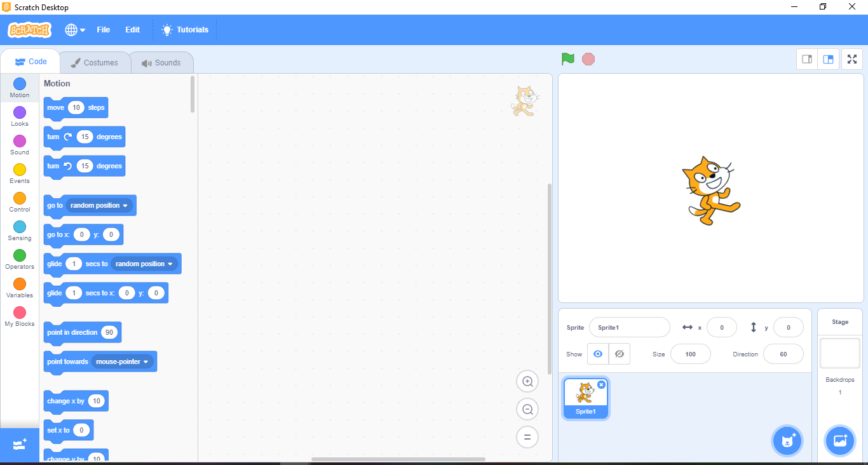Hide Sprite1 using the crossed-eye toggle
The width and height of the screenshot is (868, 465).
pos(619,353)
